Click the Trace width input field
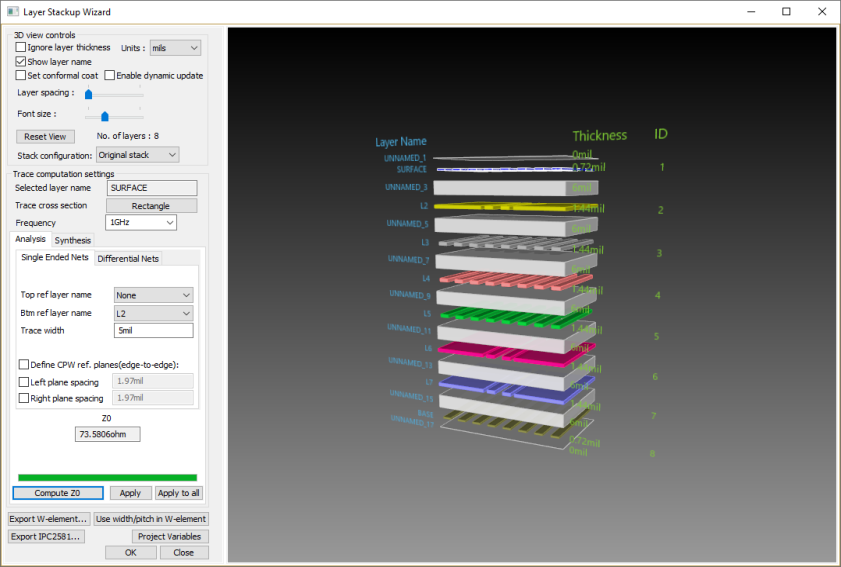The width and height of the screenshot is (841, 567). 153,331
